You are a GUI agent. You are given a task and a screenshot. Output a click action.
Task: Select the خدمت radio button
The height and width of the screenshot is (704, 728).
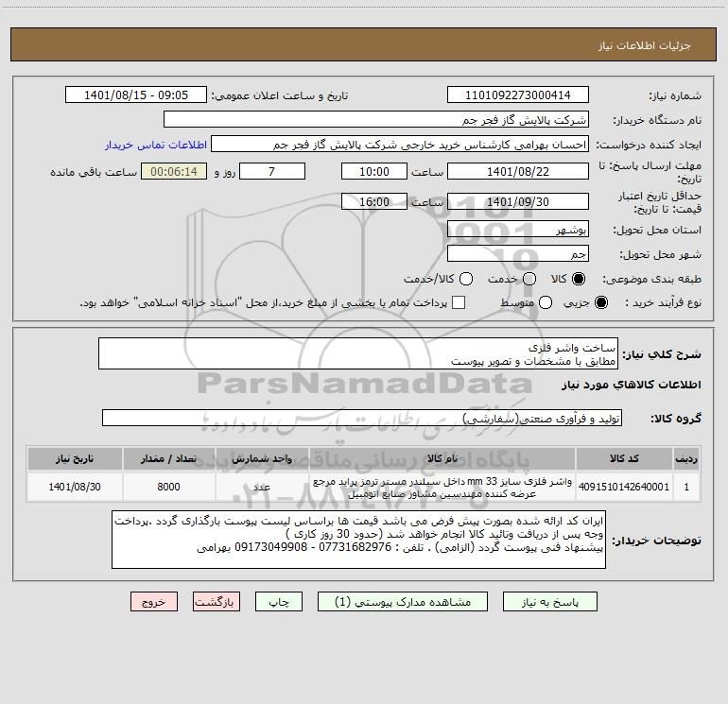pyautogui.click(x=529, y=279)
